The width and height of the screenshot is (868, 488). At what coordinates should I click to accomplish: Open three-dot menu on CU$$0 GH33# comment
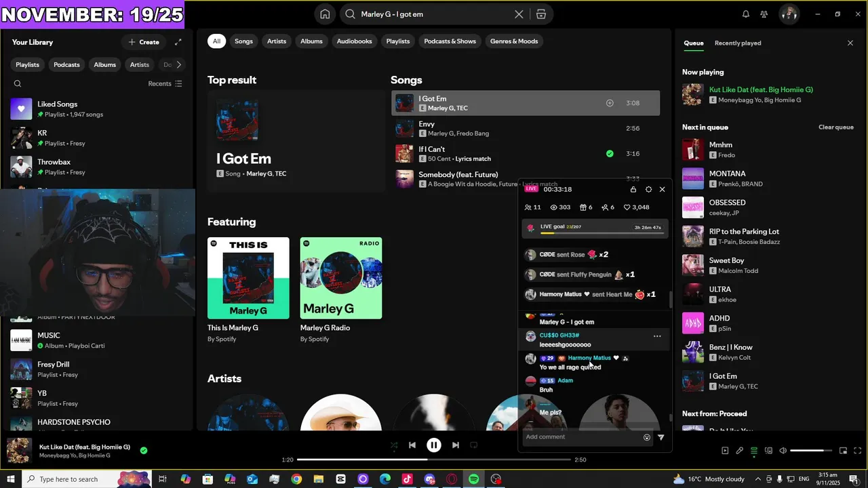point(657,336)
